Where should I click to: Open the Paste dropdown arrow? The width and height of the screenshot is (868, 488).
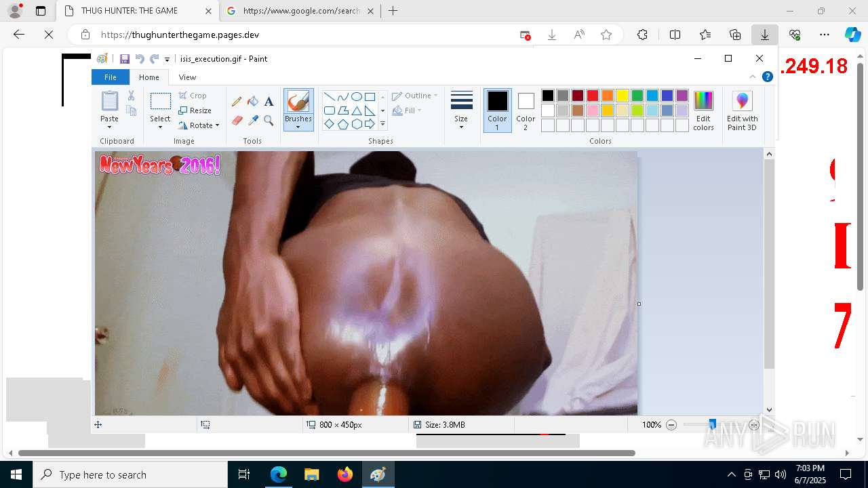[109, 127]
